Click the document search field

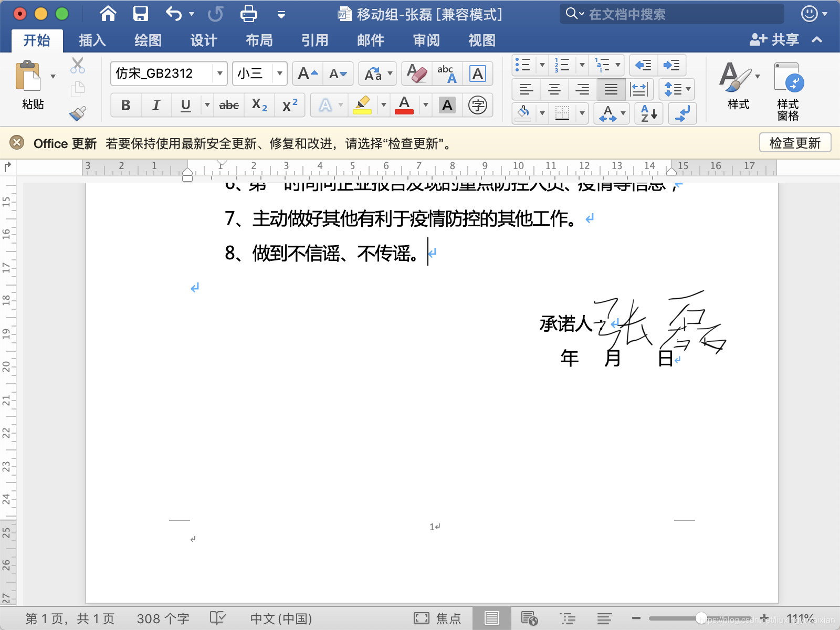tap(672, 14)
